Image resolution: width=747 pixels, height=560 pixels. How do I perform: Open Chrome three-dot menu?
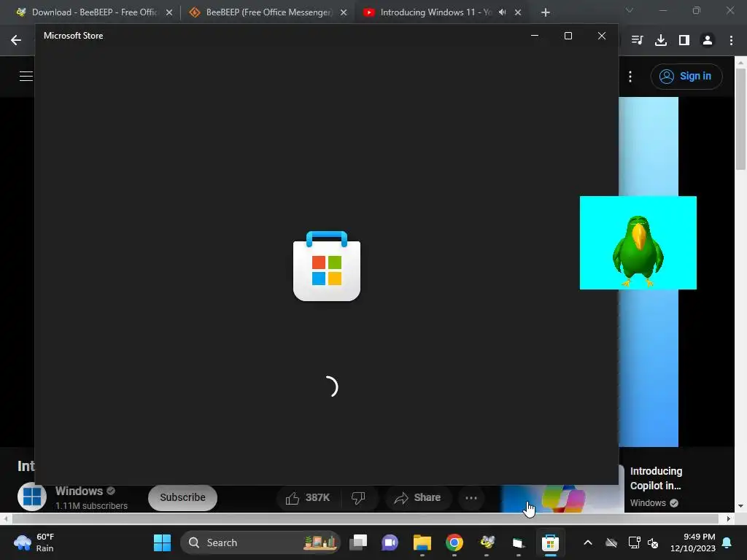tap(731, 40)
